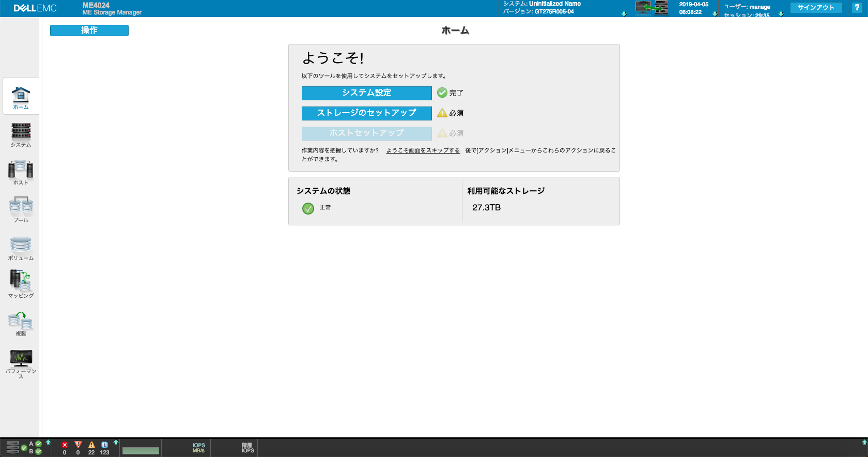This screenshot has height=457, width=868.
Task: Click the warning icon beside ストレージのセットアップ
Action: click(442, 113)
